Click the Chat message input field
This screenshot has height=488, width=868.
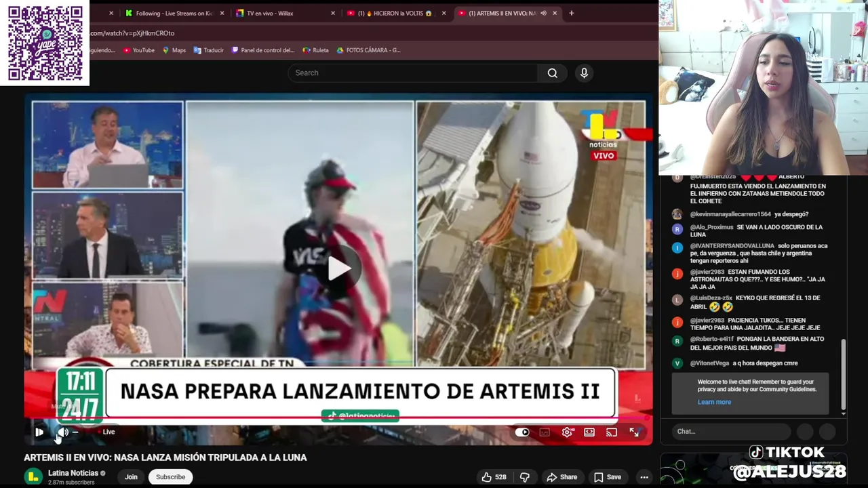731,431
